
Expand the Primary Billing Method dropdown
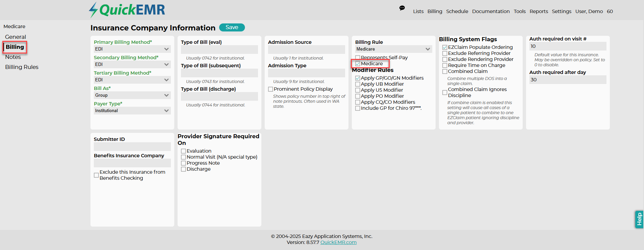[x=132, y=49]
